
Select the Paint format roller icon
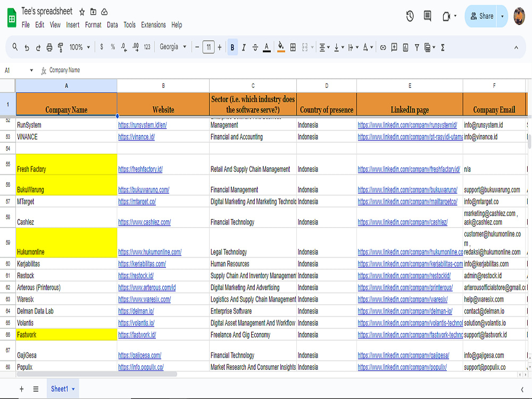coord(61,47)
